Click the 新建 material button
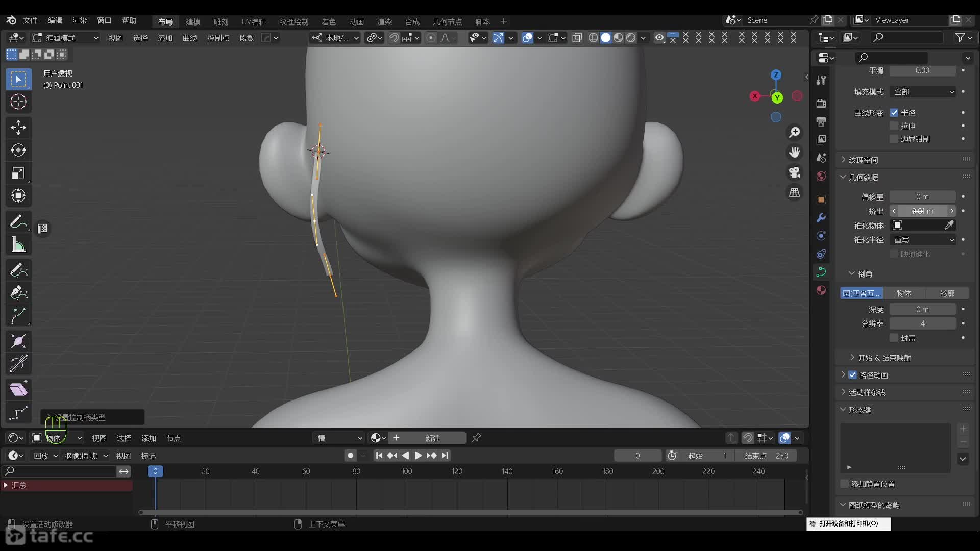980x551 pixels. (427, 438)
